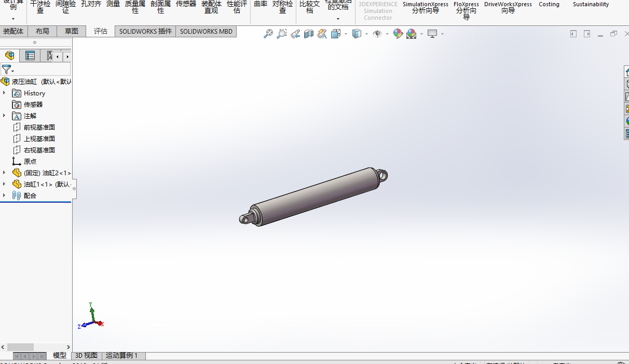Click the 曲率 curvature tool
This screenshot has width=629, height=364.
(x=261, y=4)
